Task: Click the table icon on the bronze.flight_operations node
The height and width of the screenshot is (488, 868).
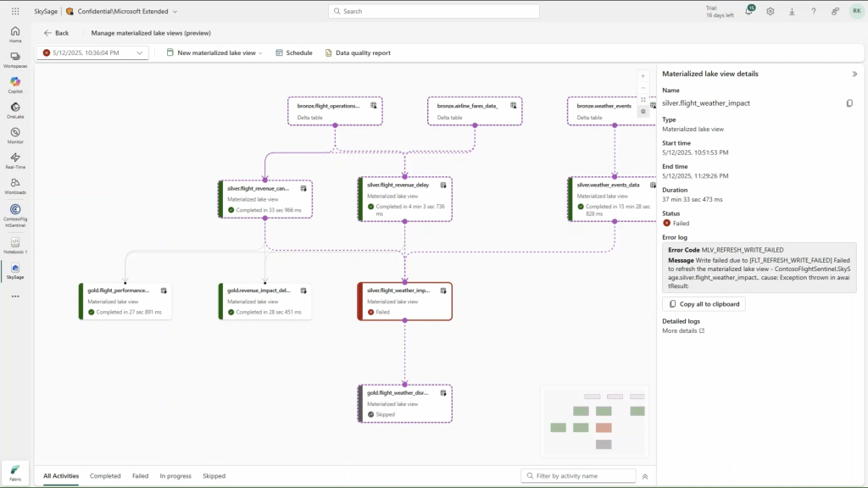Action: coord(374,105)
